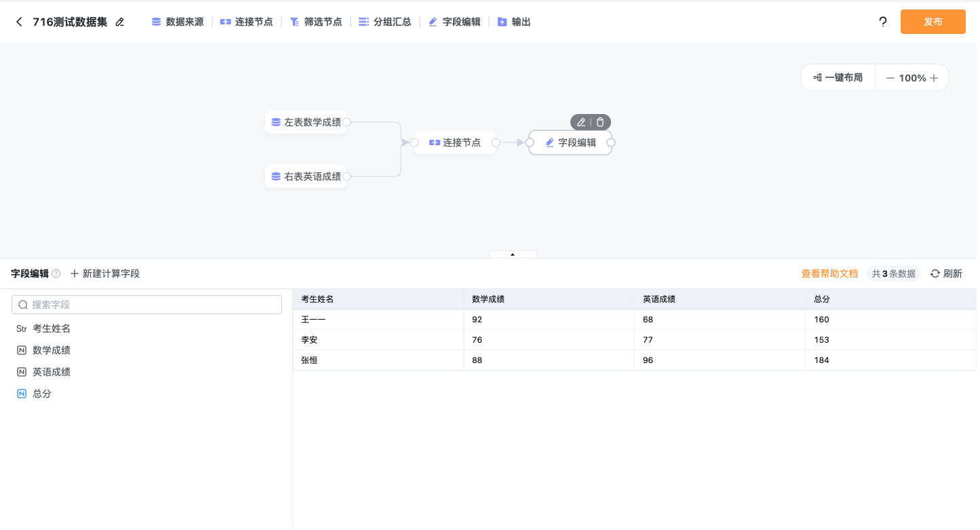
Task: Click the 总分 value 153
Action: click(x=891, y=340)
